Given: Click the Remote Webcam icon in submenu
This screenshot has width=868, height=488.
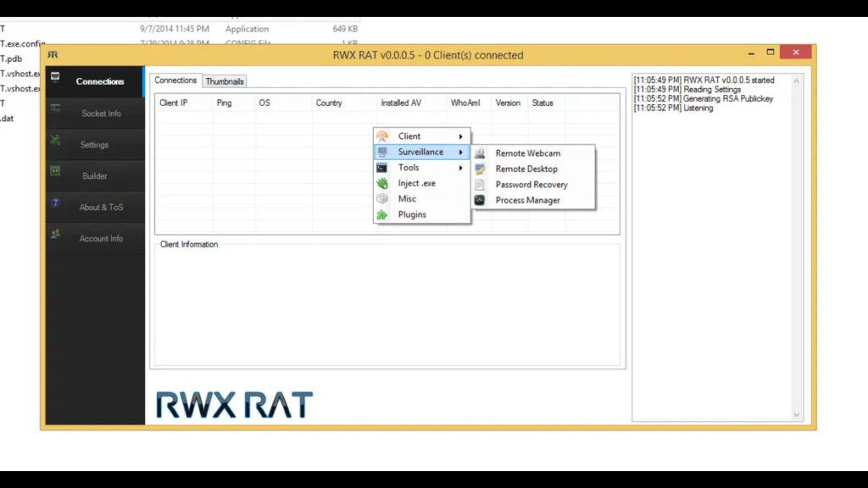Looking at the screenshot, I should (x=480, y=153).
